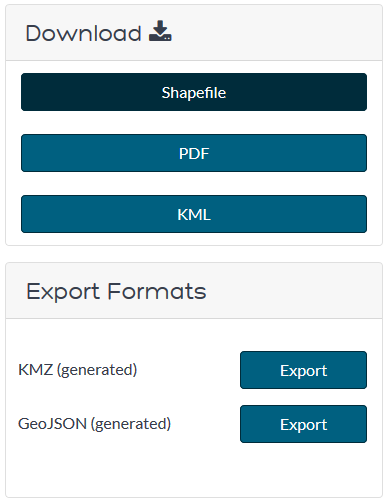Click the download tray icon beside Download heading

(x=160, y=31)
